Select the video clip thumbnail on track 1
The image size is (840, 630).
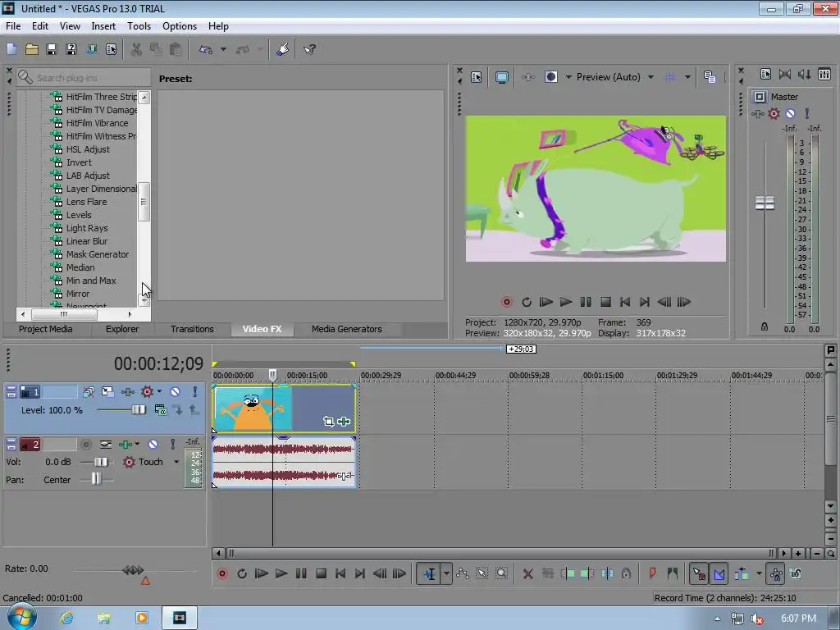point(253,409)
